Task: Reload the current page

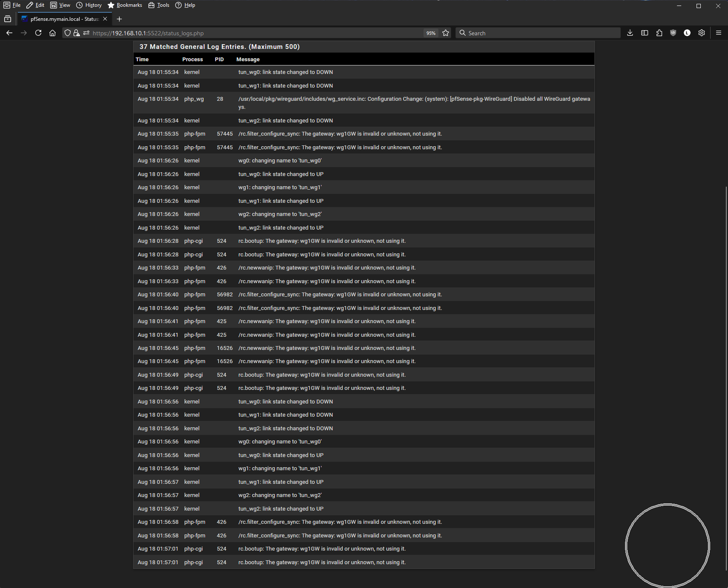Action: pyautogui.click(x=38, y=33)
